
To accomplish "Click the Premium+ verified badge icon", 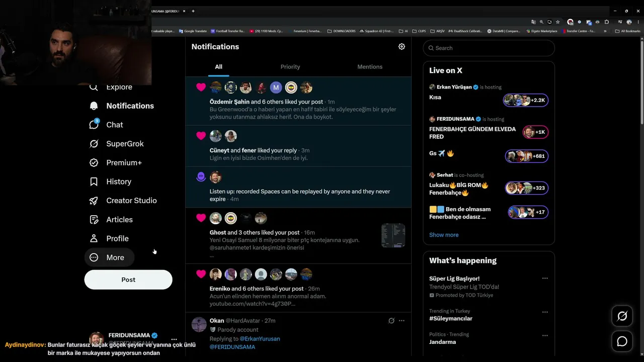I will (x=94, y=163).
